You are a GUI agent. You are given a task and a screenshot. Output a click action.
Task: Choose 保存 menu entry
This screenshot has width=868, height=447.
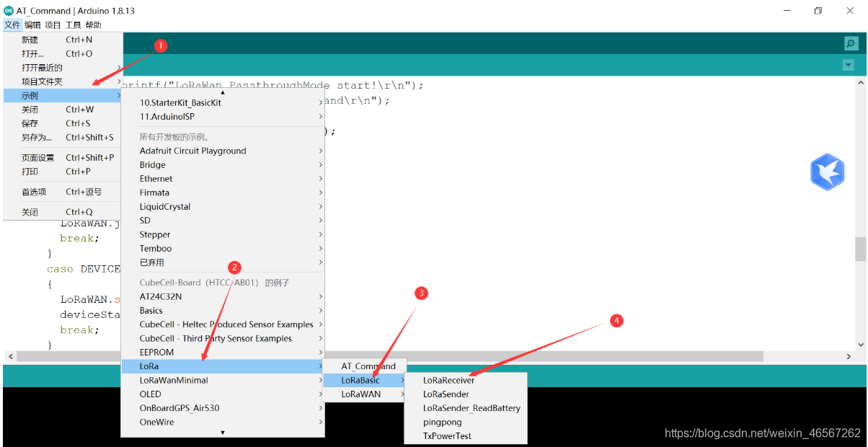[x=63, y=123]
